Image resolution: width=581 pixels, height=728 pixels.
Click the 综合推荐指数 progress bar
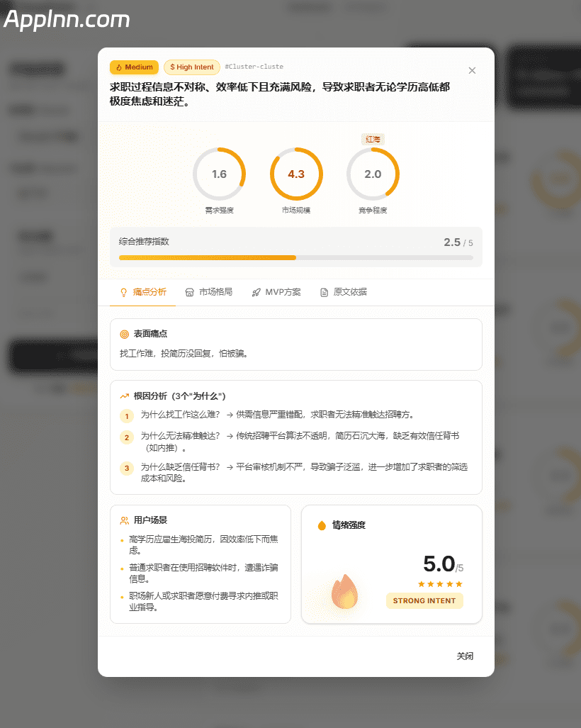(x=296, y=258)
